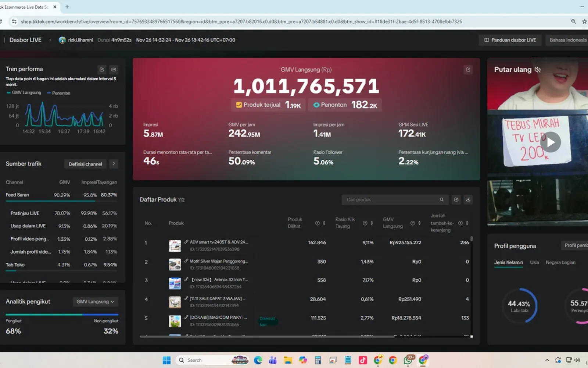This screenshot has width=588, height=368.
Task: Sort by Produk Dilihat column
Action: (324, 223)
